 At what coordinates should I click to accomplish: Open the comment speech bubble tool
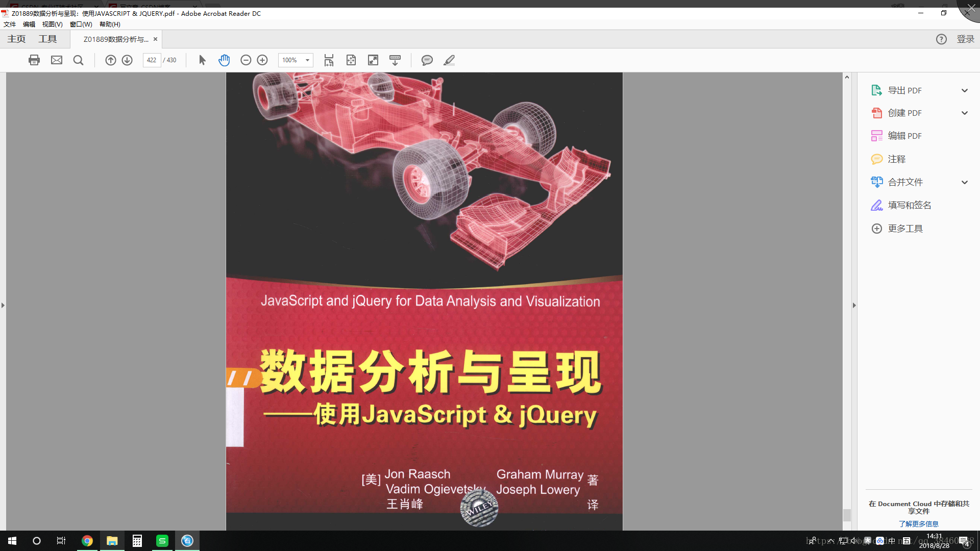point(427,60)
